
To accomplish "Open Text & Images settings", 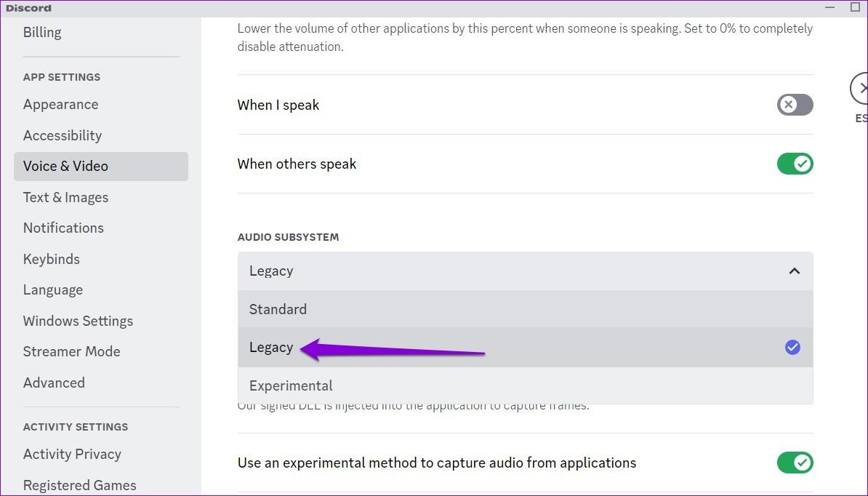I will [x=65, y=197].
